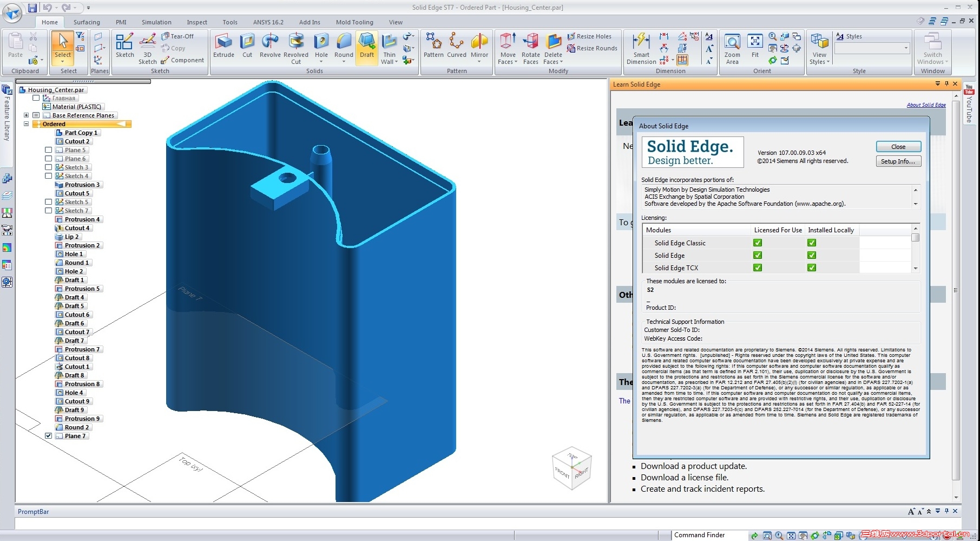The height and width of the screenshot is (541, 980).
Task: Select the Cut tool in Solids
Action: tap(247, 46)
